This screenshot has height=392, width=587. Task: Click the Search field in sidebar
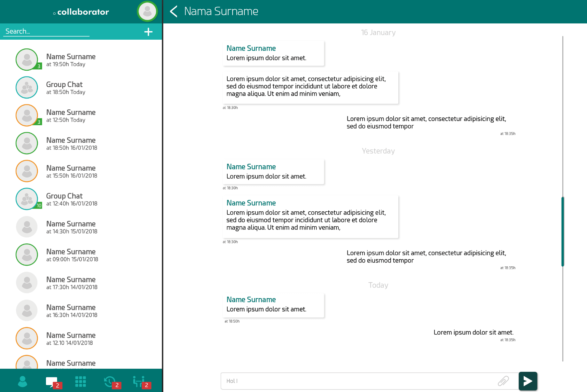[47, 31]
